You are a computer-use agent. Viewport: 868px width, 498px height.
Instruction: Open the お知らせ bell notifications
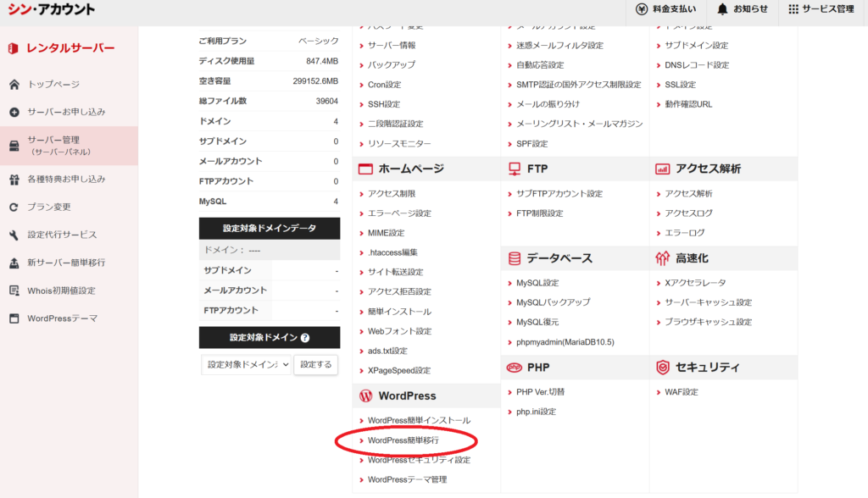pos(722,9)
